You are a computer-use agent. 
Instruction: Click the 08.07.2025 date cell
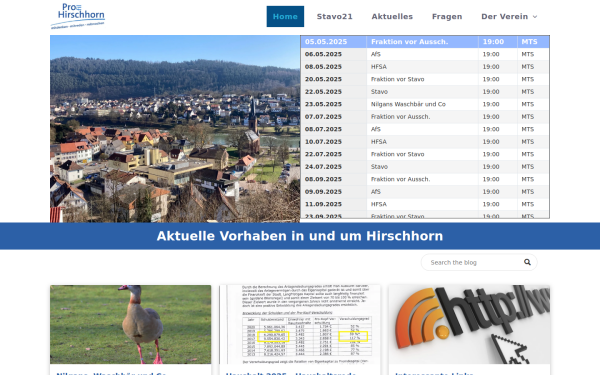coord(334,129)
